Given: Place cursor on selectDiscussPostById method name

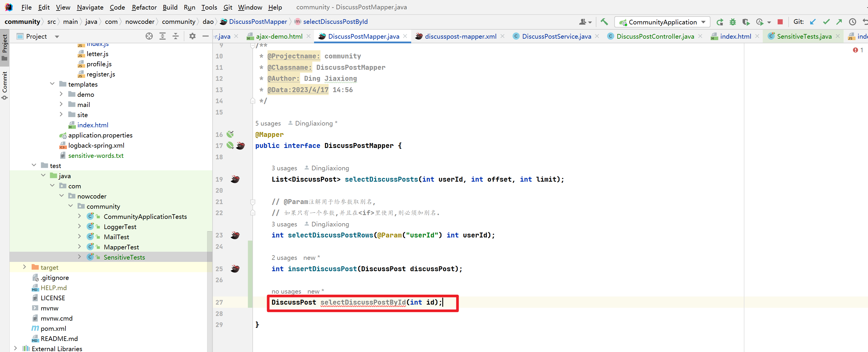Looking at the screenshot, I should click(363, 303).
